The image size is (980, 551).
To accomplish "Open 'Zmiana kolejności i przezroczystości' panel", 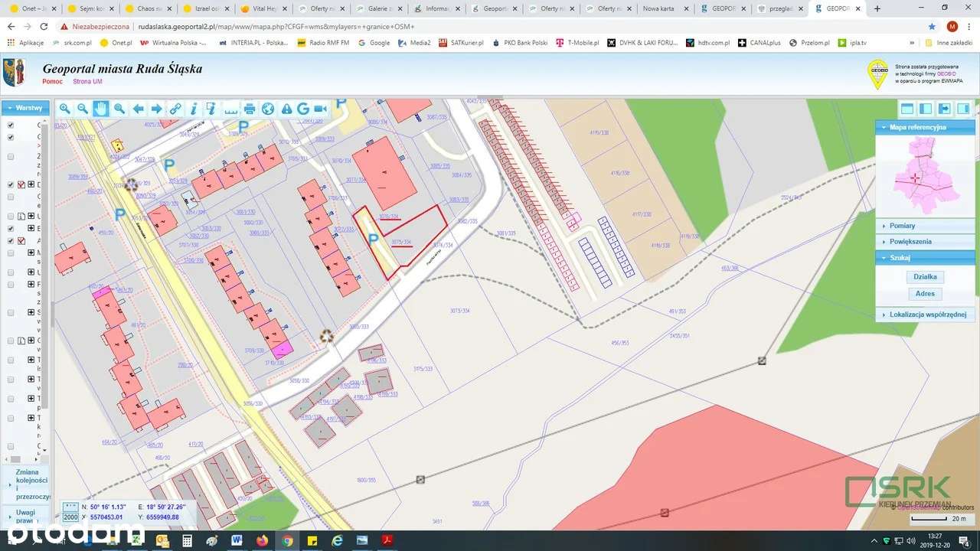I will coord(27,484).
